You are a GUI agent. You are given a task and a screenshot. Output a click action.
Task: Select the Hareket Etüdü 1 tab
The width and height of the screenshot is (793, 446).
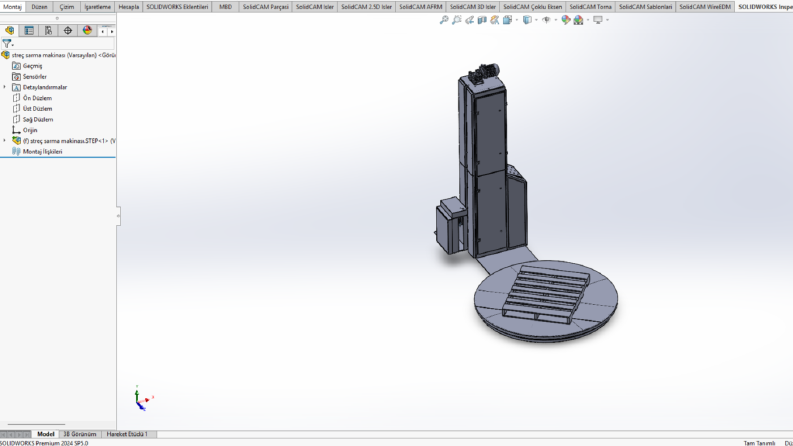127,434
